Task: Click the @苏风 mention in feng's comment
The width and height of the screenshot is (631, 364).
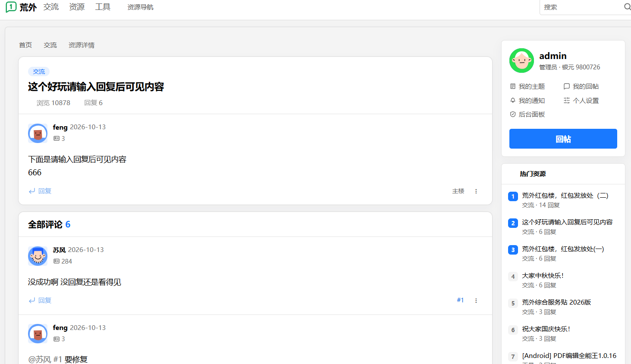Action: 40,359
